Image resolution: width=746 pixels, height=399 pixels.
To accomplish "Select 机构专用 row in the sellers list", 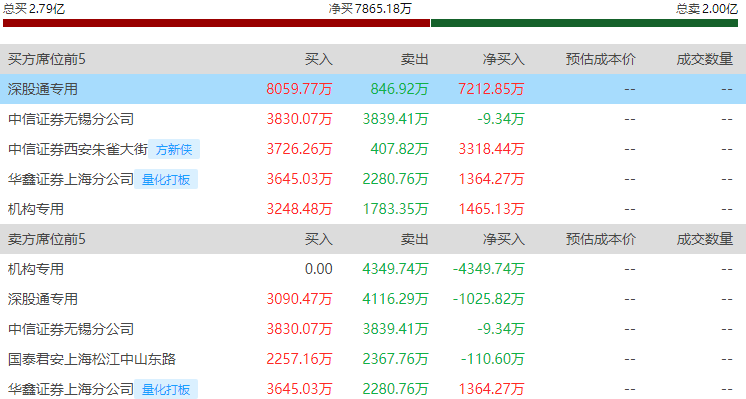I will tap(36, 269).
